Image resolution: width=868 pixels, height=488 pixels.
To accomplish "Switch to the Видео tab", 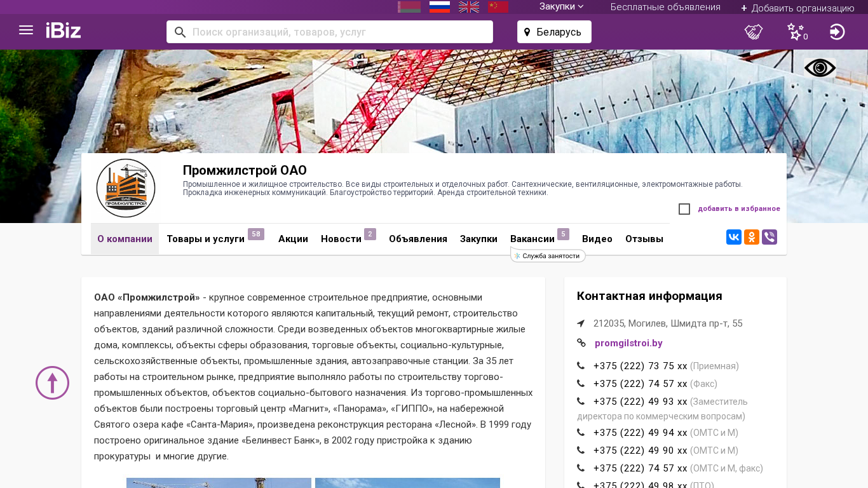I will point(597,239).
